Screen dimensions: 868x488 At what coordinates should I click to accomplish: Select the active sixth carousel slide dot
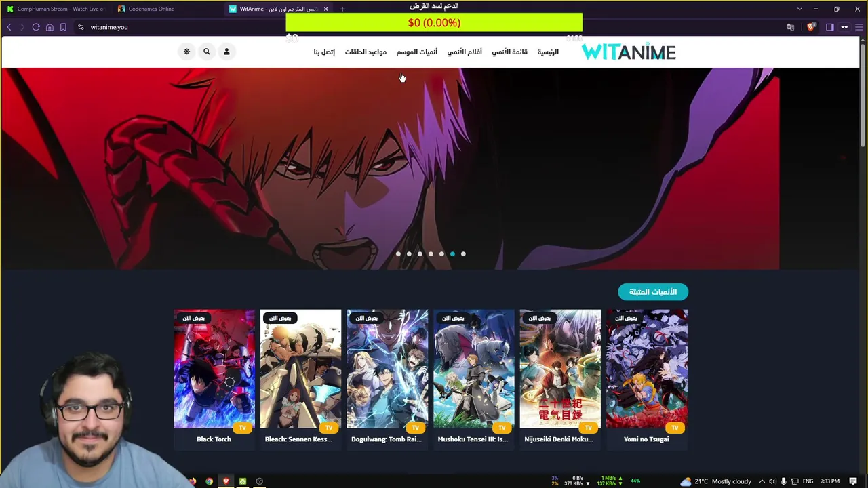452,254
